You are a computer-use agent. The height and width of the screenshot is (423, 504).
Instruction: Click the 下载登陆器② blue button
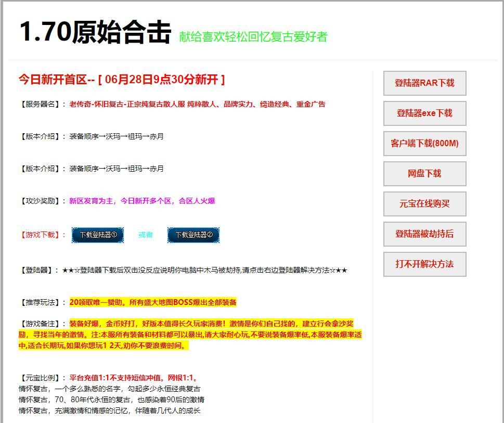click(x=193, y=235)
